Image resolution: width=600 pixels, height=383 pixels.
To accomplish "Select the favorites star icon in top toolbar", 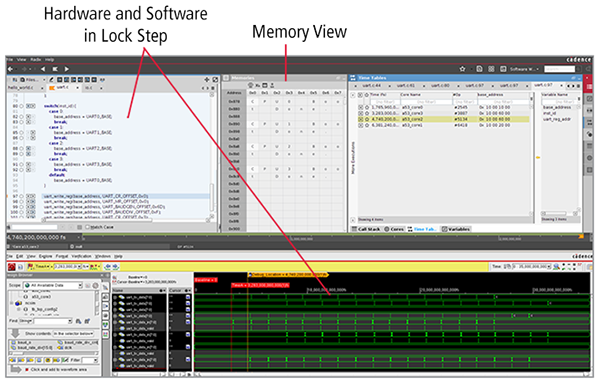I will pyautogui.click(x=462, y=69).
